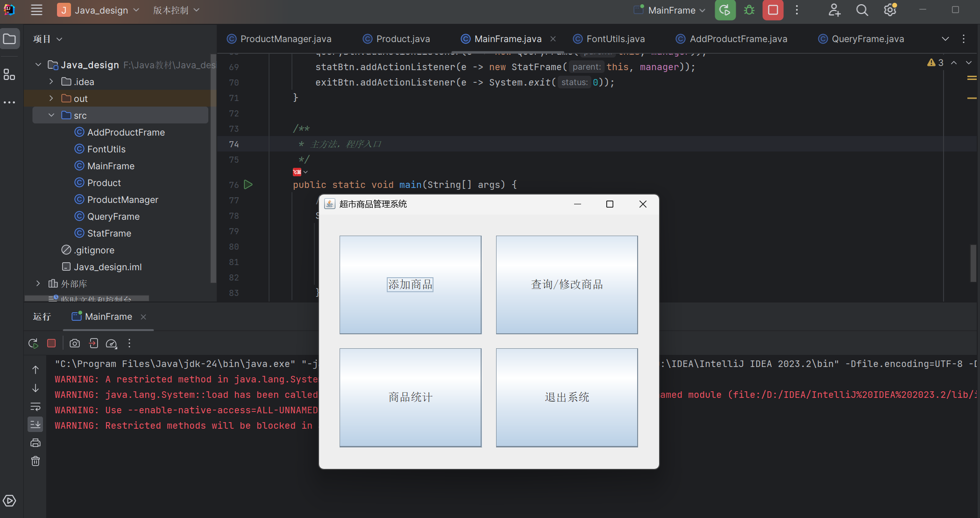Viewport: 980px width, 518px height.
Task: Stop the running MainFrame program
Action: point(773,10)
